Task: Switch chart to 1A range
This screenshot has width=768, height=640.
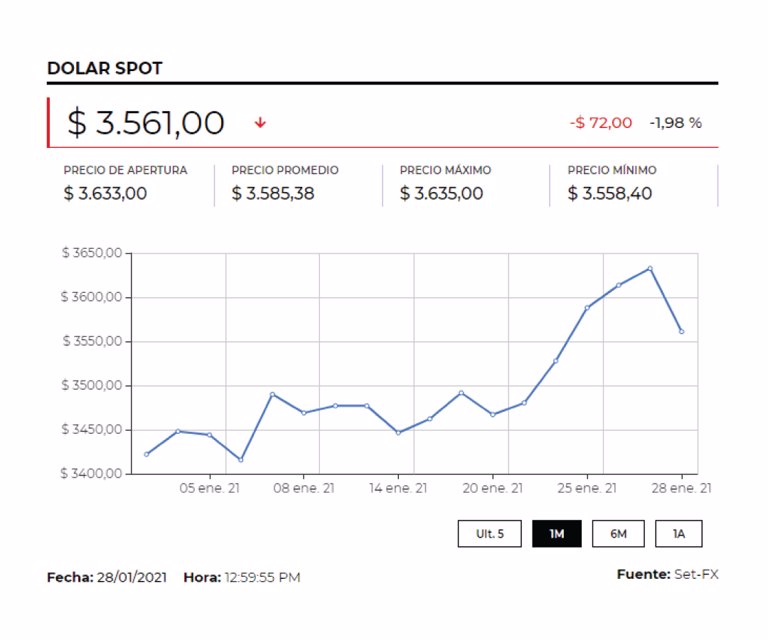Action: coord(678,533)
